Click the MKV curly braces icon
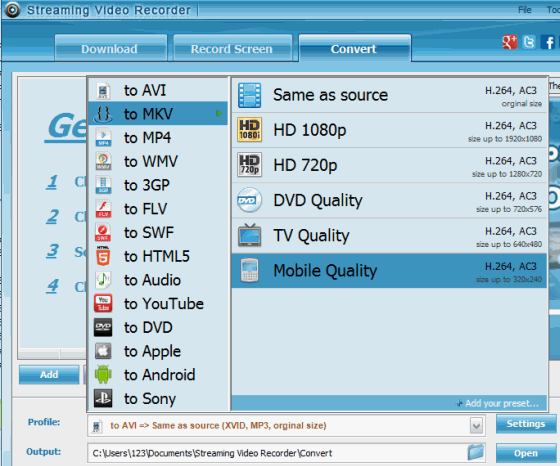This screenshot has width=560, height=466. 103,114
